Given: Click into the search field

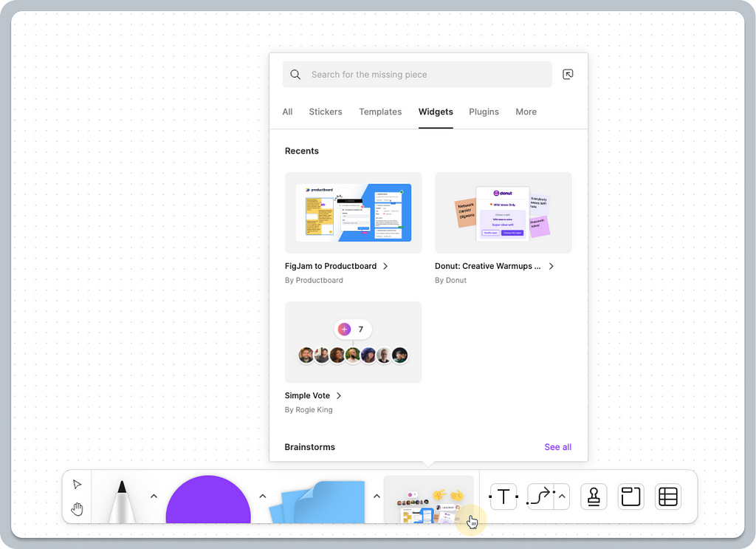Looking at the screenshot, I should tap(417, 75).
